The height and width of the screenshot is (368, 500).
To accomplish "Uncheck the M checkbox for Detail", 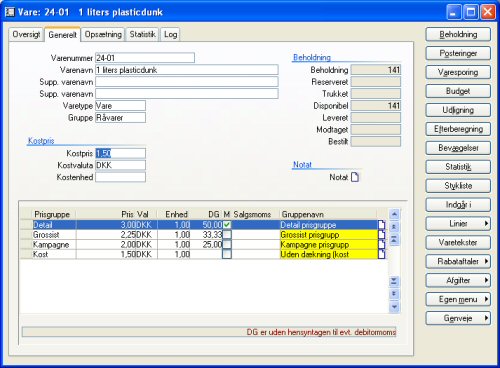I will (227, 225).
